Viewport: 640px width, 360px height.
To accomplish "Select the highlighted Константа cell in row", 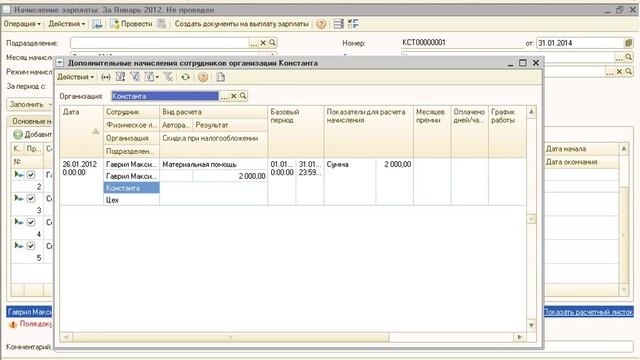I will (131, 188).
